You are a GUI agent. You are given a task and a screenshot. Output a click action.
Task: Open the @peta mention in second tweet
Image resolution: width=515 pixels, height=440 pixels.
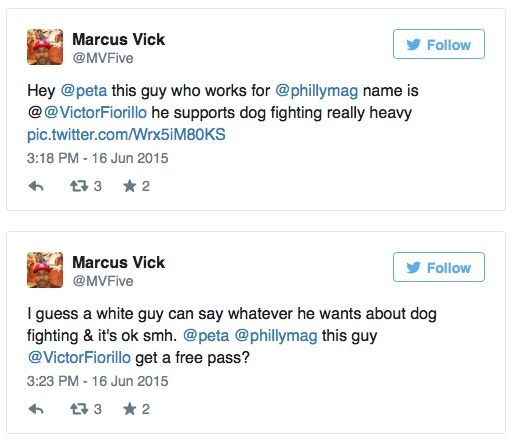click(206, 336)
